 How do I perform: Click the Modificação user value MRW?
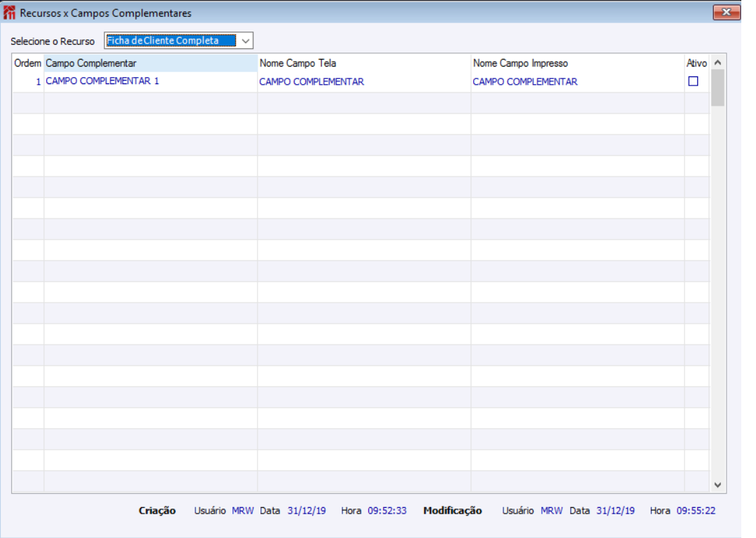pos(552,511)
